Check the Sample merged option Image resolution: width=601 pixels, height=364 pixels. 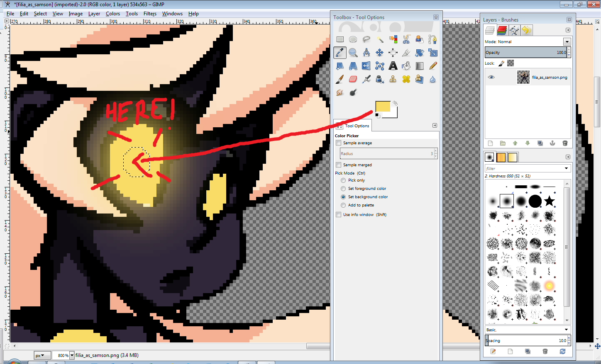tap(339, 165)
